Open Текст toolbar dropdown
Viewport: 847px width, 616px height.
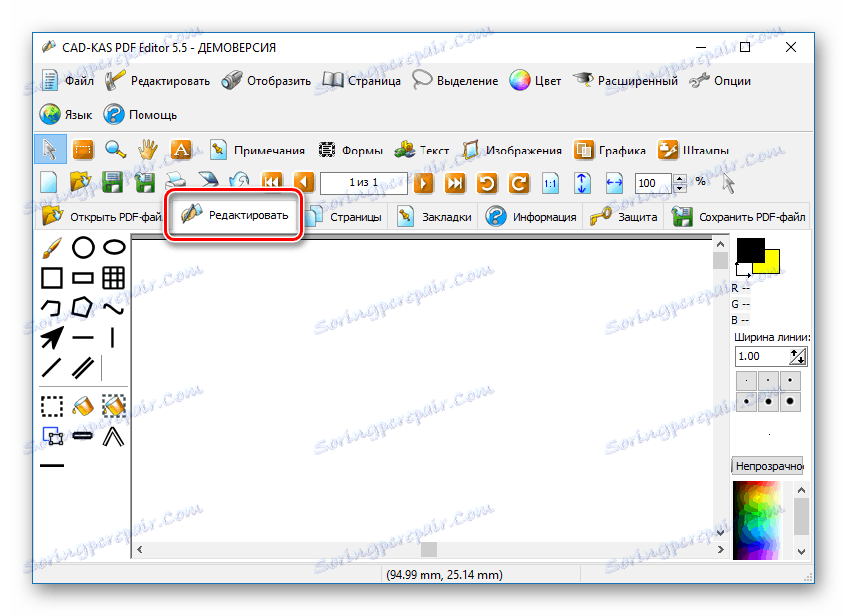[422, 151]
